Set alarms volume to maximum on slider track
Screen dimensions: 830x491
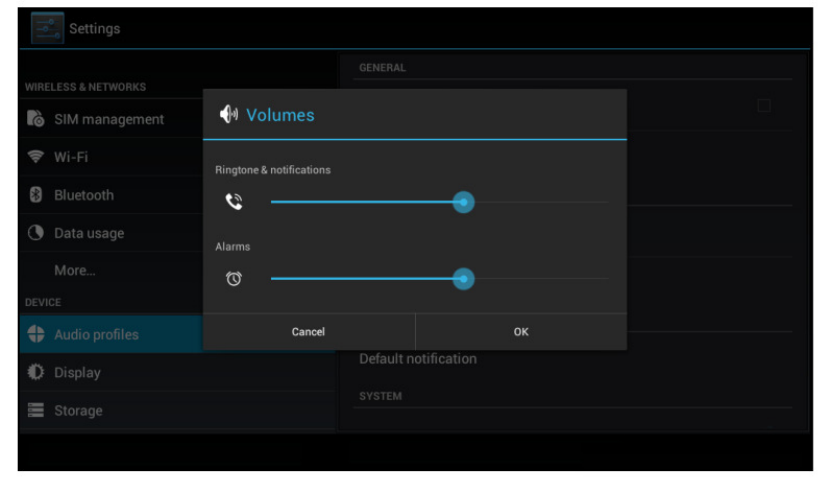(607, 279)
